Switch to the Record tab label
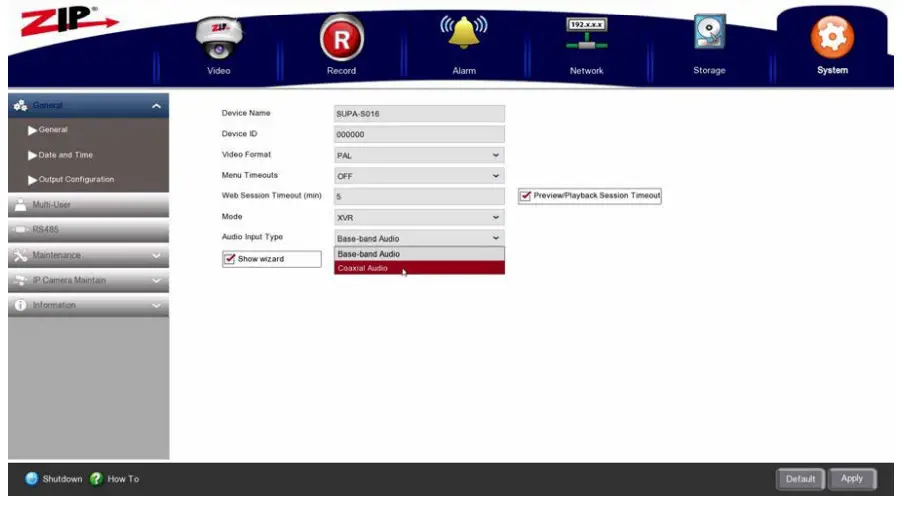This screenshot has width=904, height=505. (341, 70)
